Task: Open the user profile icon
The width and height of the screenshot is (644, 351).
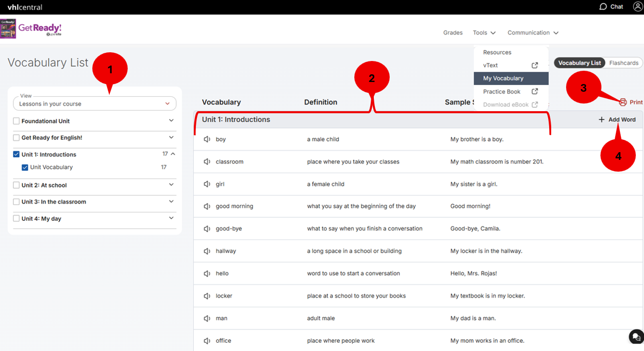Action: [x=637, y=7]
